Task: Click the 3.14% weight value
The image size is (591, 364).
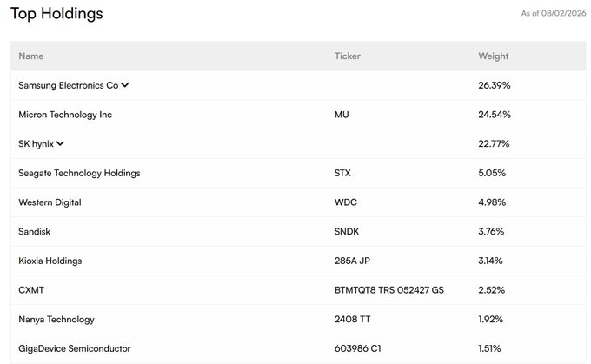Action: (x=490, y=261)
